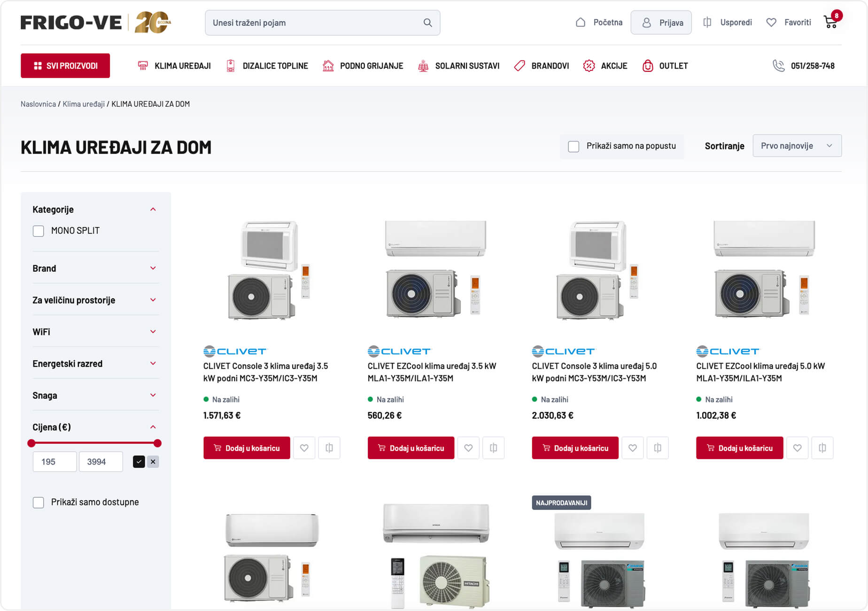Expand the Brand filter section
This screenshot has width=868, height=611.
click(153, 268)
